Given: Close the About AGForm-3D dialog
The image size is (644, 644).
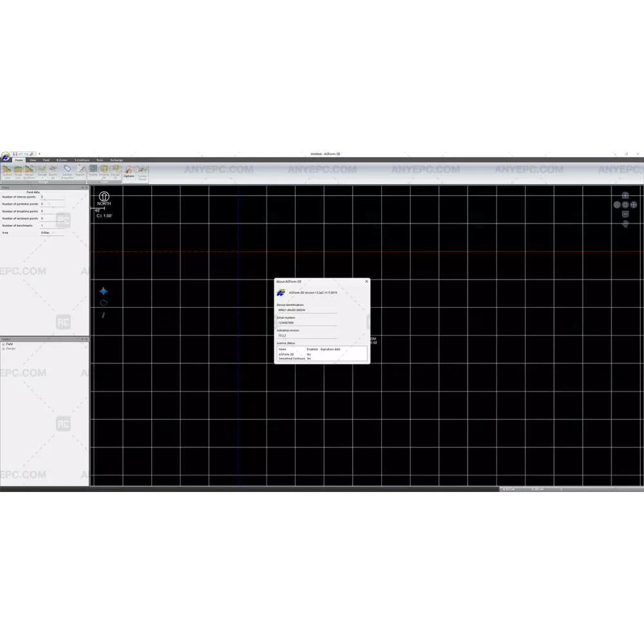Looking at the screenshot, I should click(x=366, y=281).
